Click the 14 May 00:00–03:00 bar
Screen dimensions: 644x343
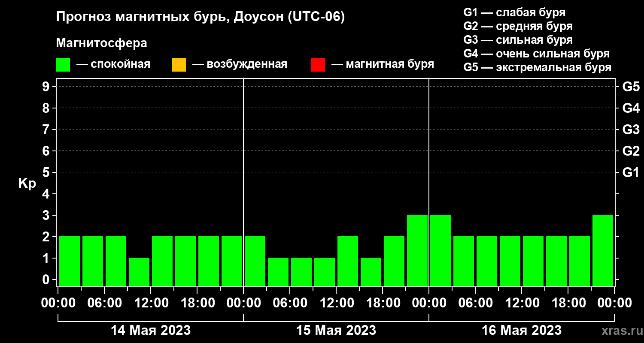70,261
